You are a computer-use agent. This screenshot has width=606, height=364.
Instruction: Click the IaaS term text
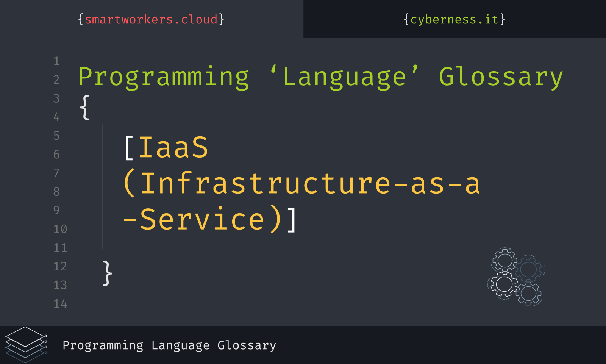[173, 147]
